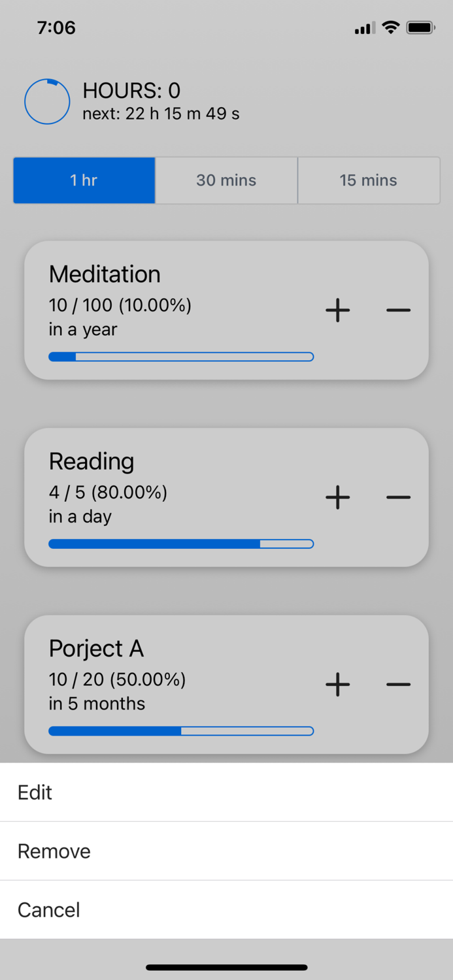Tap the circular hours progress ring
453x980 pixels.
(47, 101)
